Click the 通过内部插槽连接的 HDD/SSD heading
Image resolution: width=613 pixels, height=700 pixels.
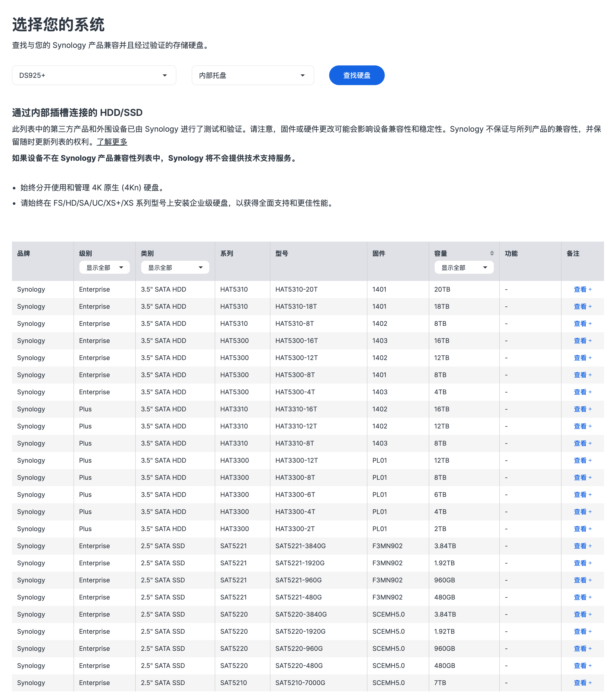pos(77,112)
